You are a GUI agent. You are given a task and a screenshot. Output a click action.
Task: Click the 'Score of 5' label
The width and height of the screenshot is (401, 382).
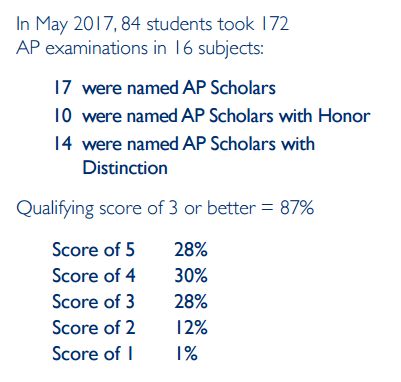(94, 250)
